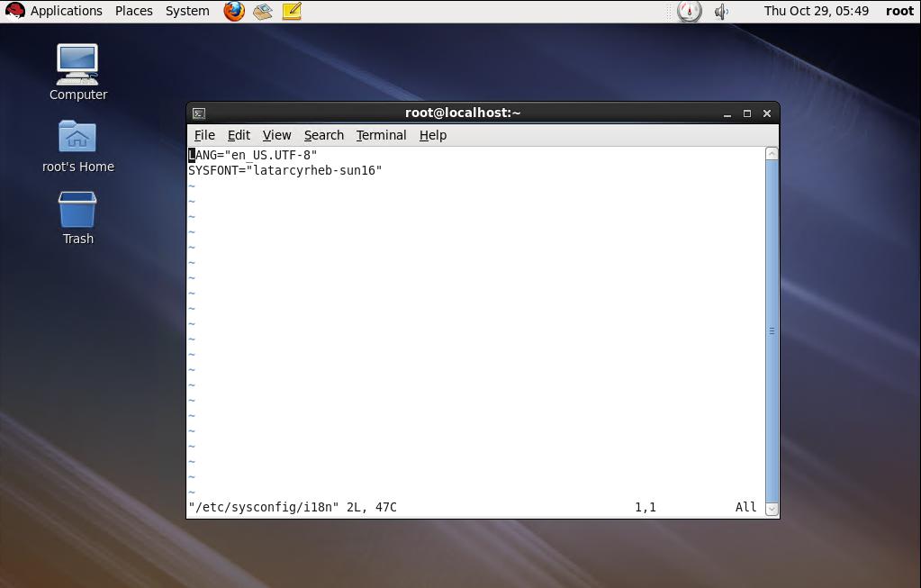Open the Computer desktop icon
Screen dimensions: 921x588
click(x=77, y=72)
